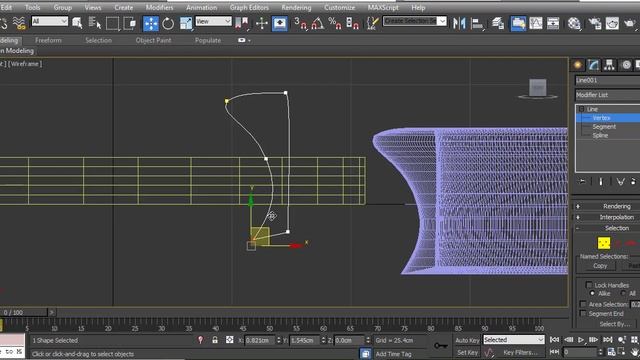Switch to the Freeform ribbon tab
The image size is (640, 360).
click(48, 40)
